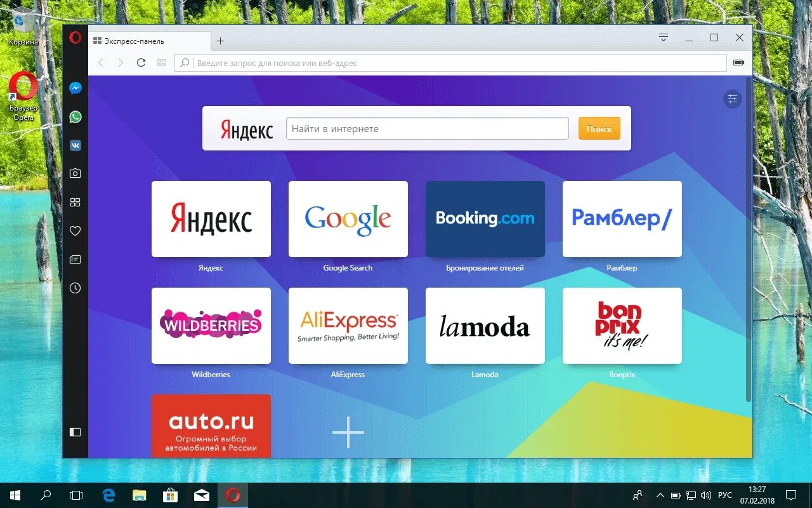
Task: Click the Бронирование отелей label
Action: tap(485, 268)
